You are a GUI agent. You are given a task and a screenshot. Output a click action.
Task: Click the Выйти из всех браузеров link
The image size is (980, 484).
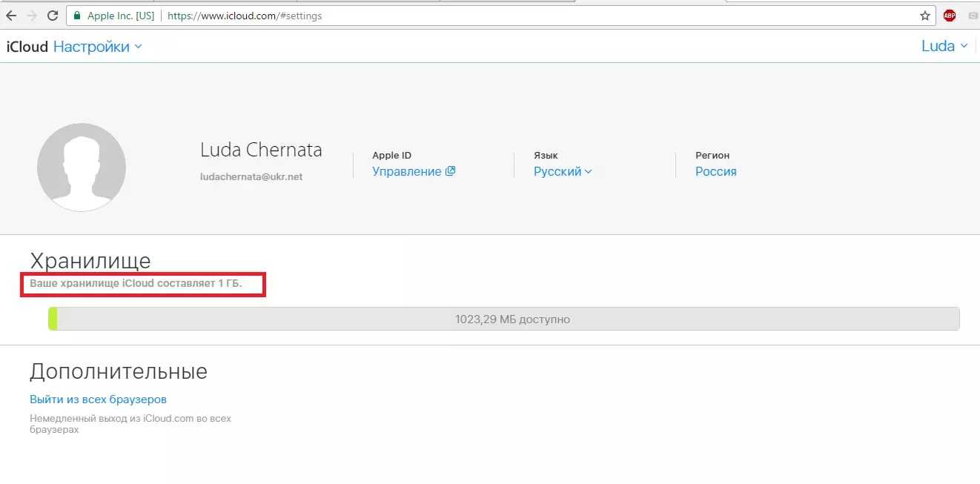point(98,400)
